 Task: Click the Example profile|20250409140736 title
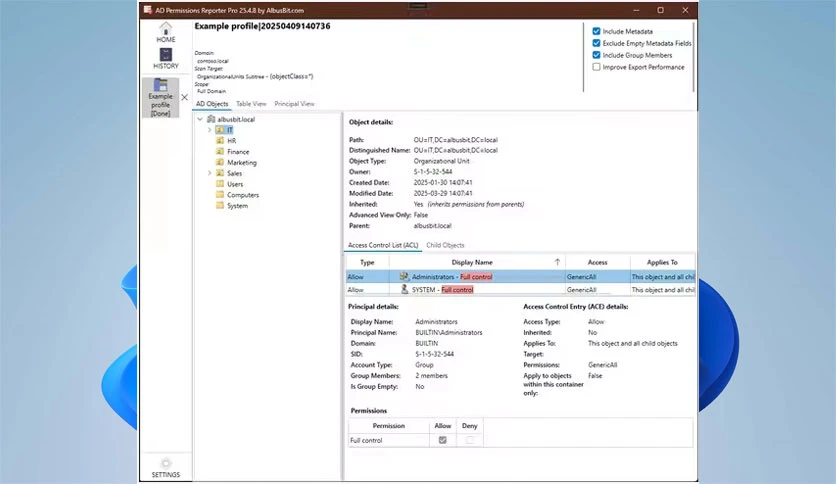pos(262,26)
